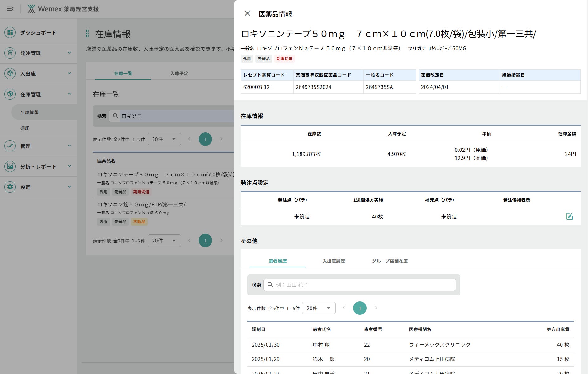Click stock count 1,189.877枚

(x=306, y=154)
